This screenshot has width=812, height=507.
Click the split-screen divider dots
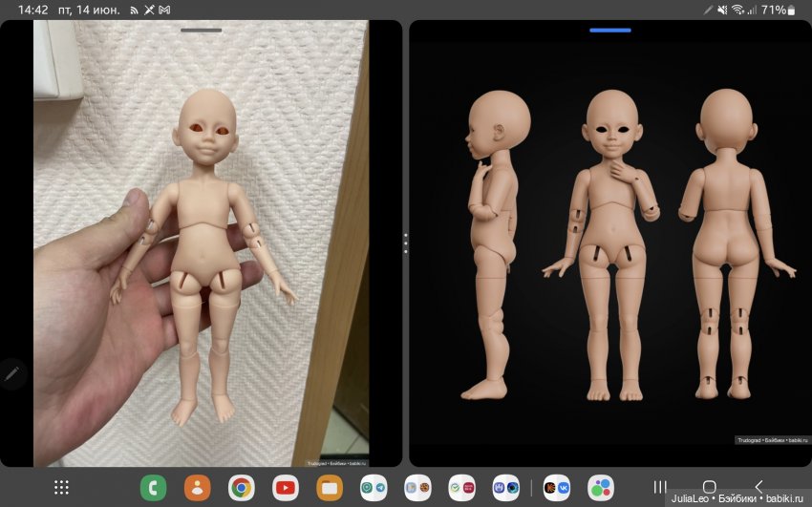(x=405, y=243)
